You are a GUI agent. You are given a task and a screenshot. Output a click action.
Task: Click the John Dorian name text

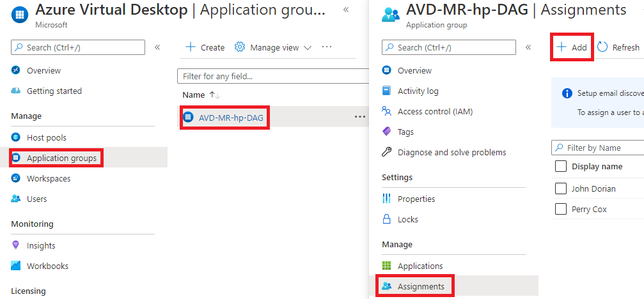tap(593, 189)
